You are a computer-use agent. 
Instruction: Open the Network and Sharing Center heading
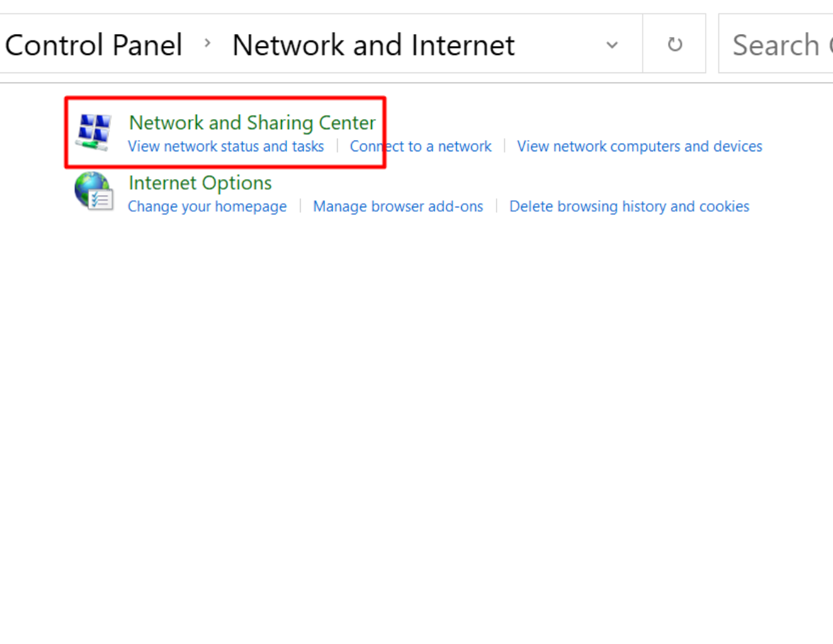(x=252, y=122)
